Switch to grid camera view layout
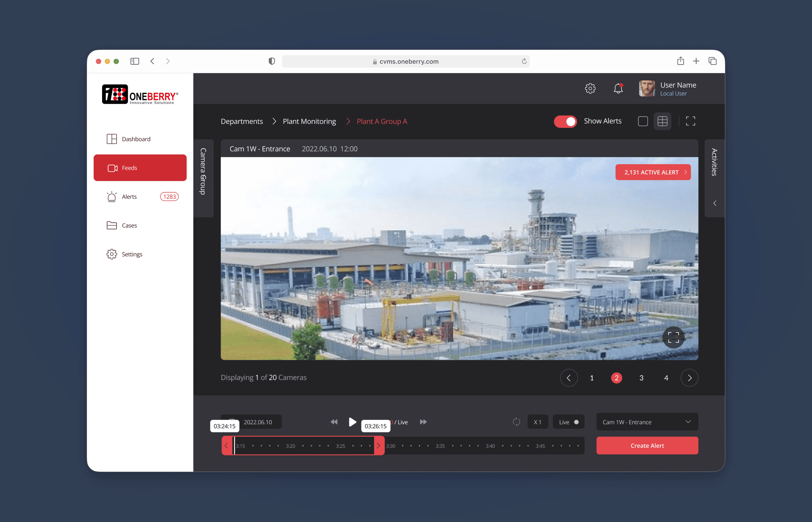This screenshot has width=812, height=522. (x=662, y=121)
